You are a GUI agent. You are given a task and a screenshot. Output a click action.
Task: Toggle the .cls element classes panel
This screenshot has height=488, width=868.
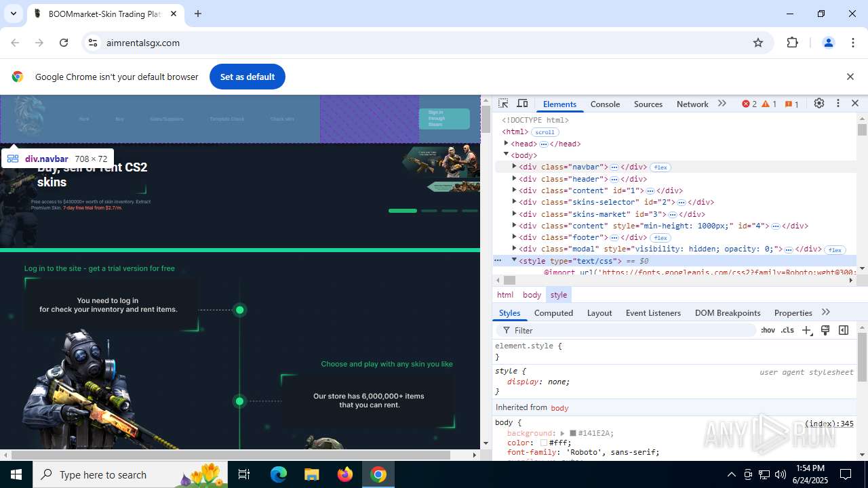787,330
